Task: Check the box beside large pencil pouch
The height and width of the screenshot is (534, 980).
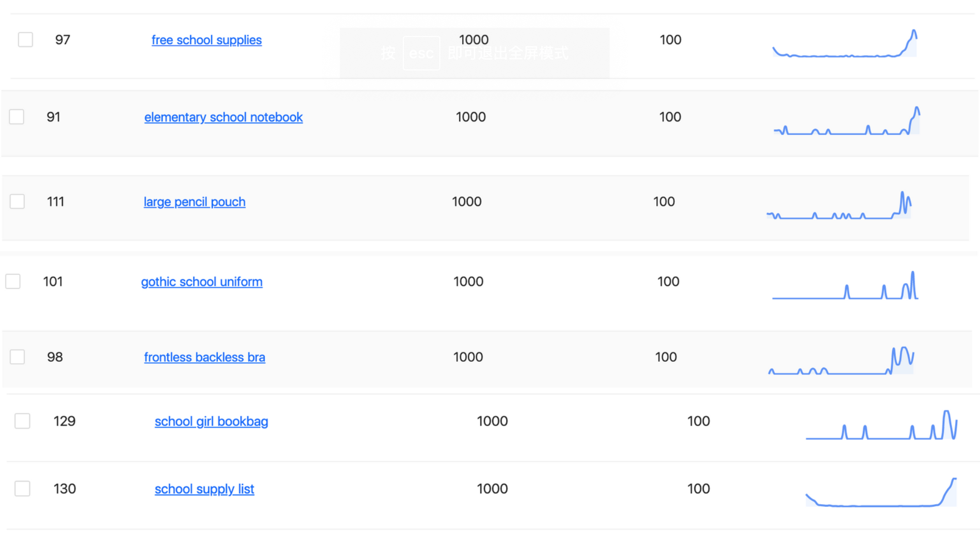Action: [x=17, y=202]
